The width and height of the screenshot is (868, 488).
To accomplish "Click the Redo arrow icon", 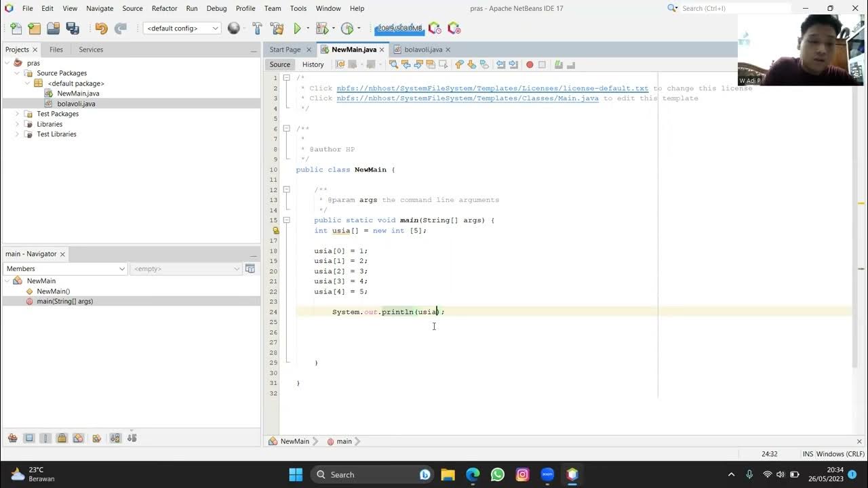I will 121,28.
